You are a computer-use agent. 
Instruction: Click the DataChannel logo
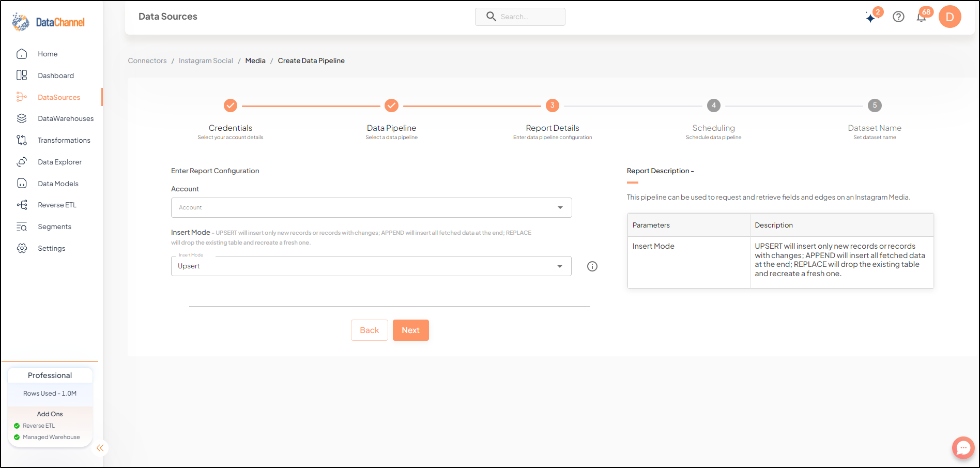point(48,22)
